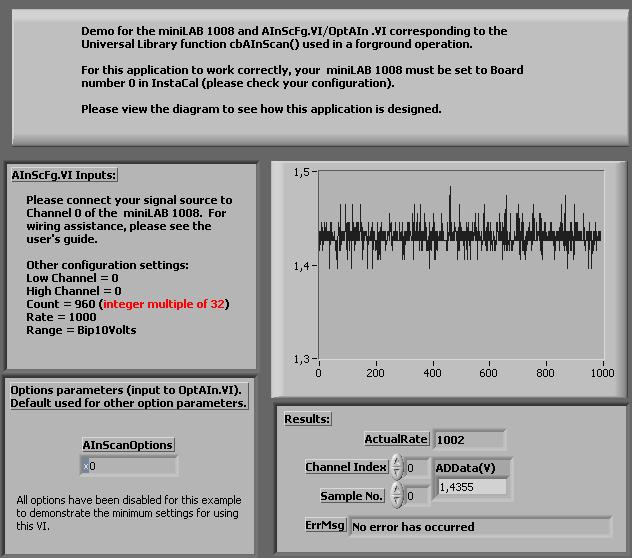Click the AInScanOptions label
Screen dimensions: 640x558
click(x=127, y=445)
